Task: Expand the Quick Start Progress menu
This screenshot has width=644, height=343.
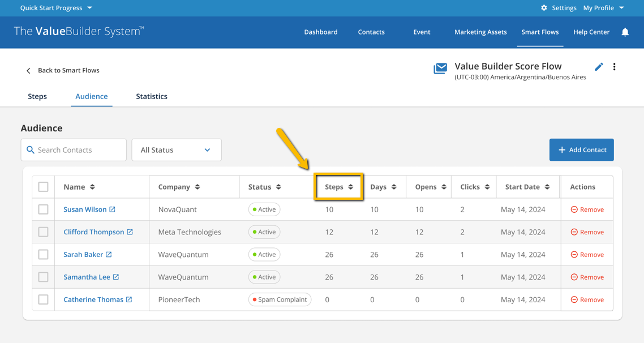Action: pyautogui.click(x=52, y=8)
